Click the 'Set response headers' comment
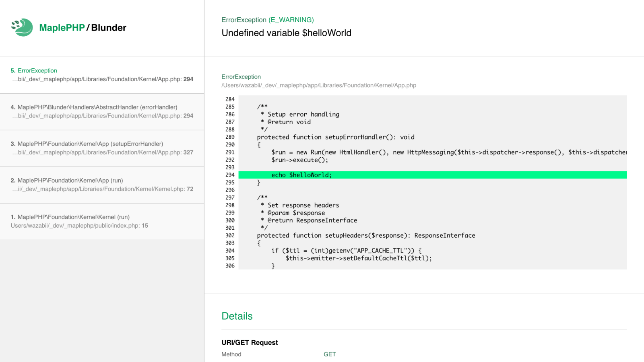This screenshot has height=362, width=644. click(x=300, y=206)
